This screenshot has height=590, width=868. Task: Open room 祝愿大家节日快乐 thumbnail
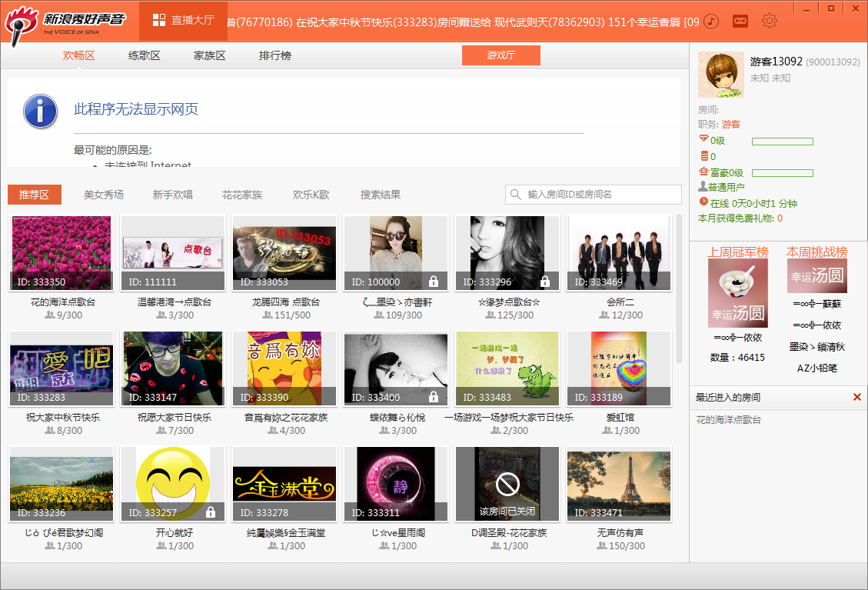click(x=173, y=368)
